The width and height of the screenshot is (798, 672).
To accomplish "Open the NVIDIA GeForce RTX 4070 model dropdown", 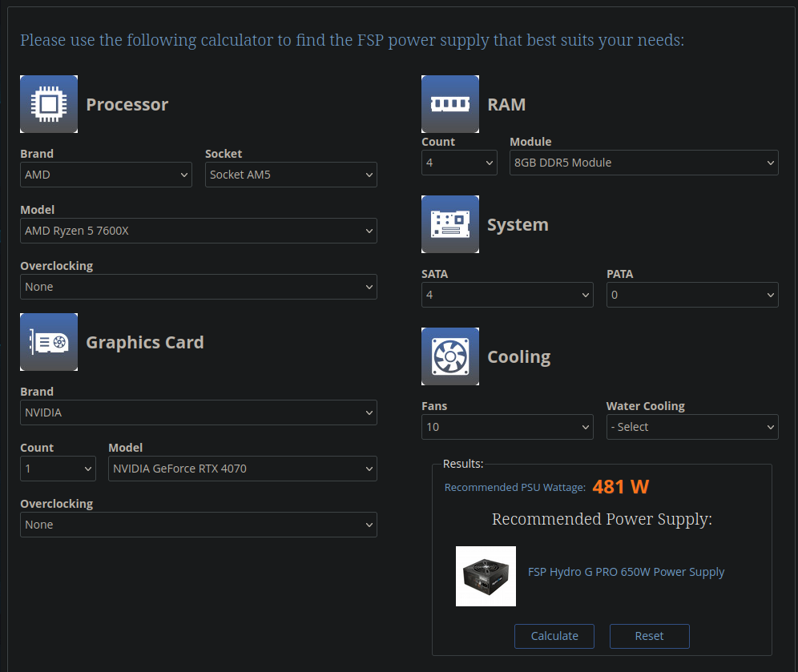I will pos(243,469).
